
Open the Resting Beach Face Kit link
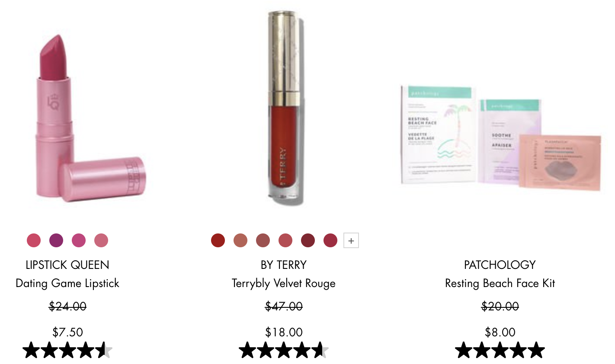[x=500, y=283]
